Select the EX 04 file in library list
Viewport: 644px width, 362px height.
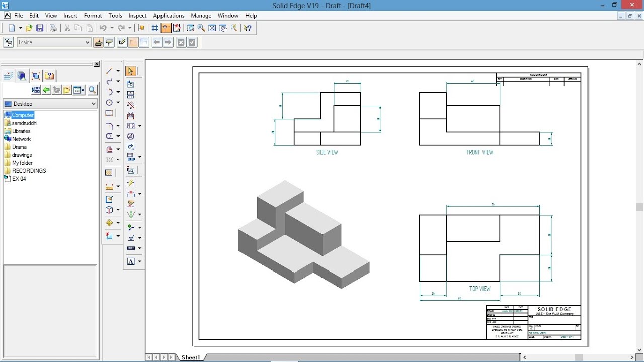19,179
